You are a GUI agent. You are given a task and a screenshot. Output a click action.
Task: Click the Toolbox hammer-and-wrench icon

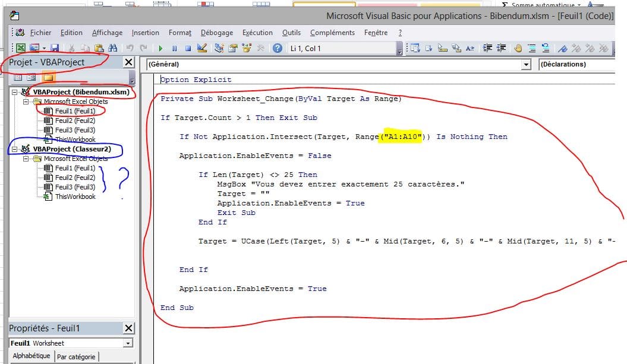[x=260, y=48]
